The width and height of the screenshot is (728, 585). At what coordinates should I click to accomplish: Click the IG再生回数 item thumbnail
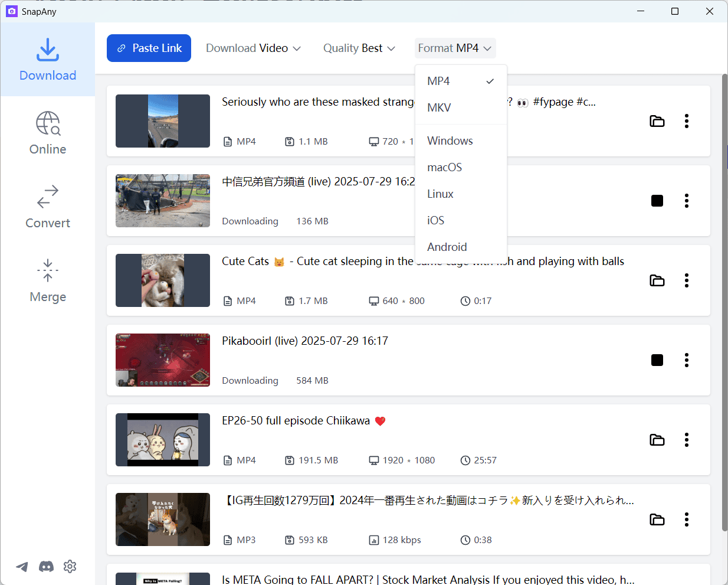(163, 519)
